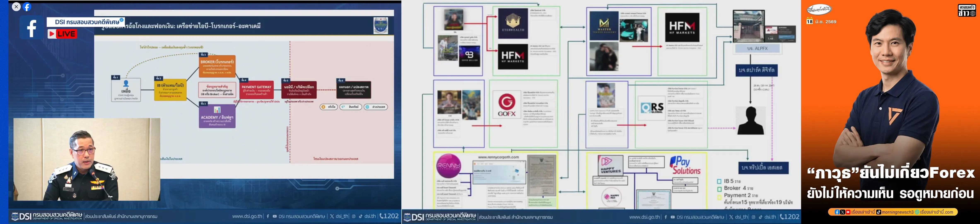The height and width of the screenshot is (224, 980).
Task: Click the speaker's video inset
Action: pos(87,159)
